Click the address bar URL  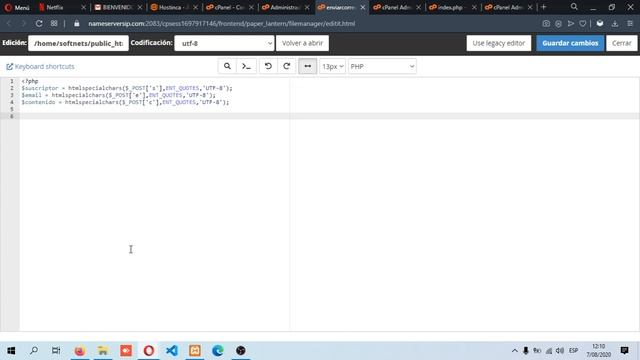[221, 24]
